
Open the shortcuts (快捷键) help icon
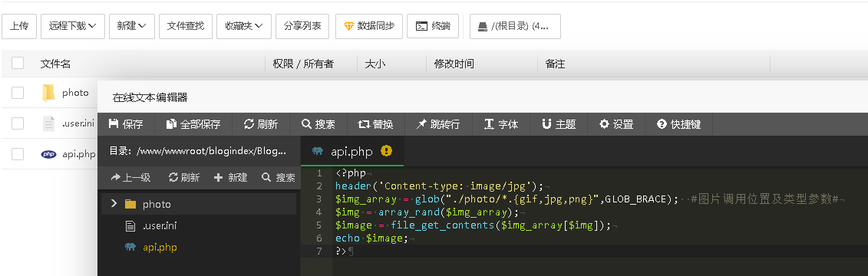[662, 124]
